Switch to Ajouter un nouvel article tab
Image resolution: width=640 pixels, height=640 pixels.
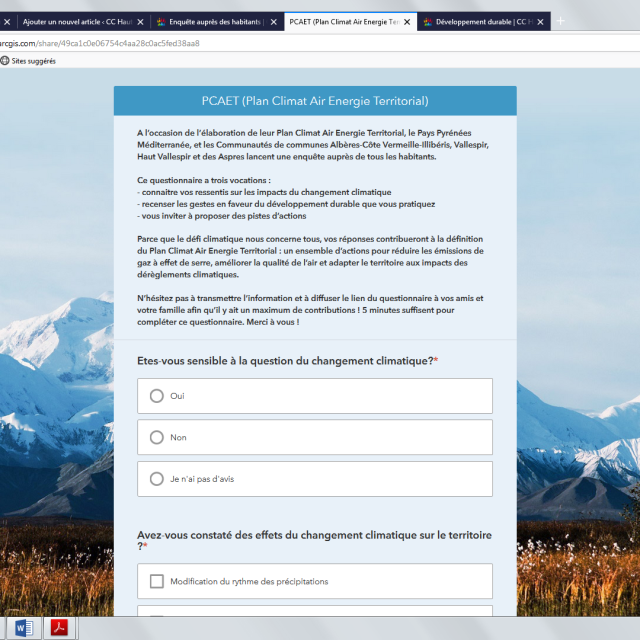pos(75,21)
